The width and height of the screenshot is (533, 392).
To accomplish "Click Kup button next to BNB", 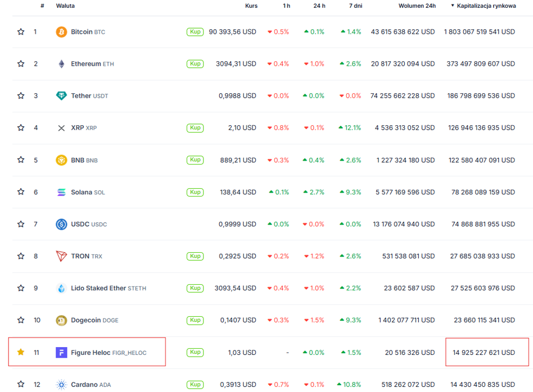I will coord(195,159).
